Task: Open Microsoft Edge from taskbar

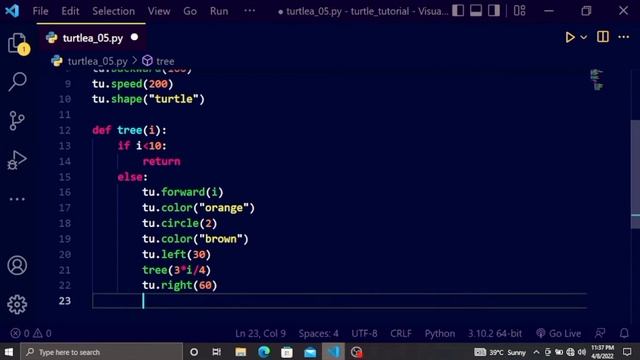Action: pyautogui.click(x=264, y=352)
